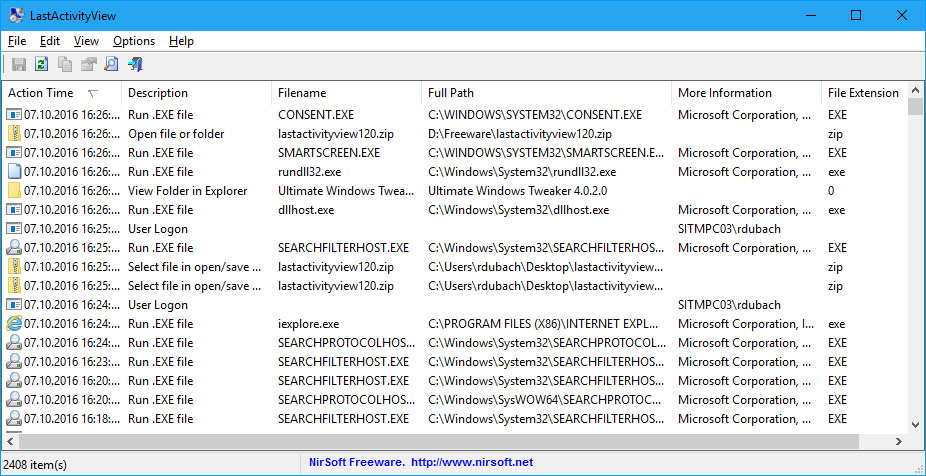The width and height of the screenshot is (926, 476).
Task: Click the horizontal scrollbar thumb
Action: point(438,441)
